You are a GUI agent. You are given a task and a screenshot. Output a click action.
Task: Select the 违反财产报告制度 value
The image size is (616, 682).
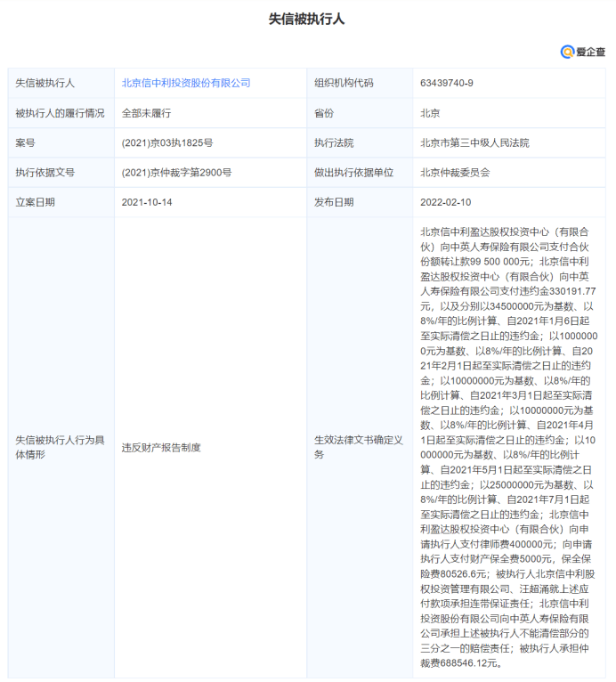[161, 448]
